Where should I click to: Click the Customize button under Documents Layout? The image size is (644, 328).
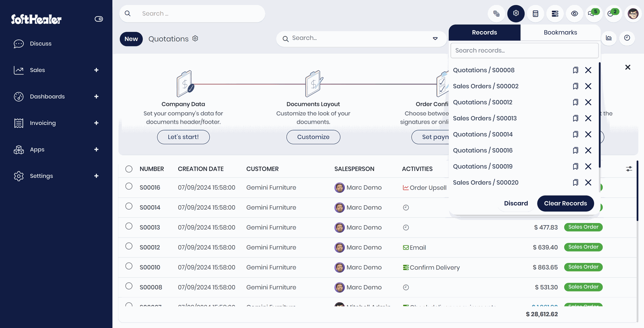coord(313,137)
